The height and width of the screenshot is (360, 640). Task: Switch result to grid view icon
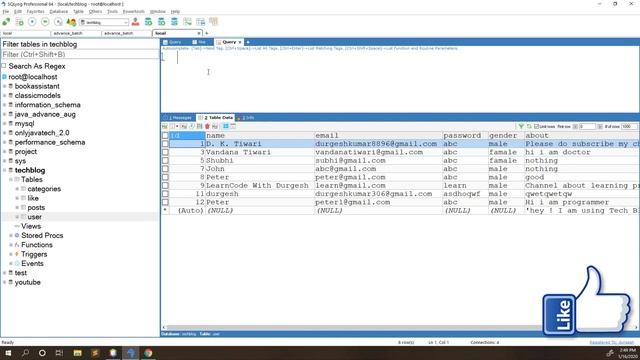[x=226, y=127]
